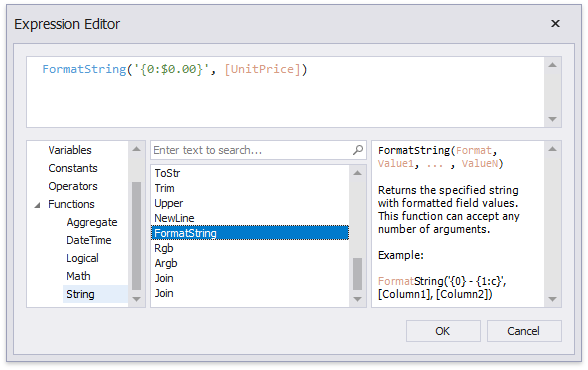588x370 pixels.
Task: Click FormatString keyword in the expression
Action: [84, 69]
